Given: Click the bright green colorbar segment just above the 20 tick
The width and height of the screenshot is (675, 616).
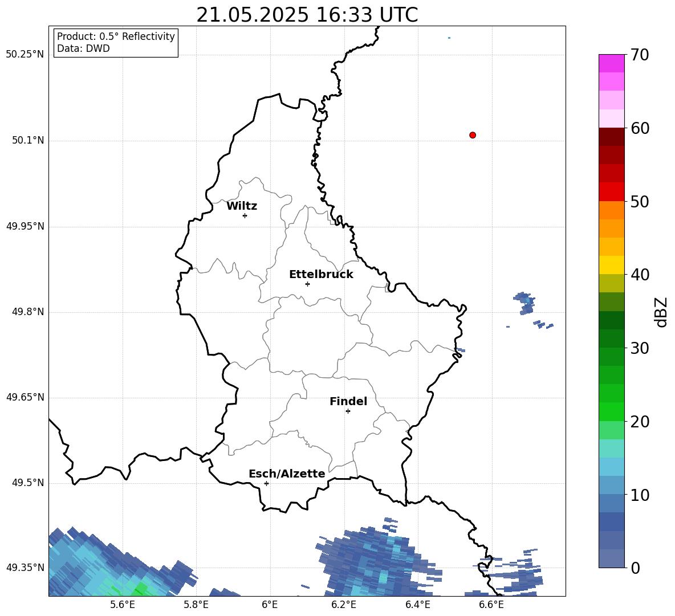Looking at the screenshot, I should tap(611, 411).
